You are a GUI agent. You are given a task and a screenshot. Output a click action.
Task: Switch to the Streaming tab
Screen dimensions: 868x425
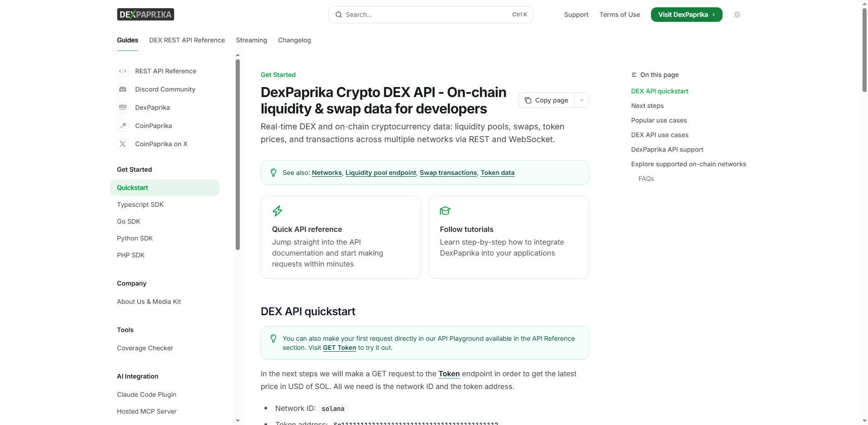251,40
